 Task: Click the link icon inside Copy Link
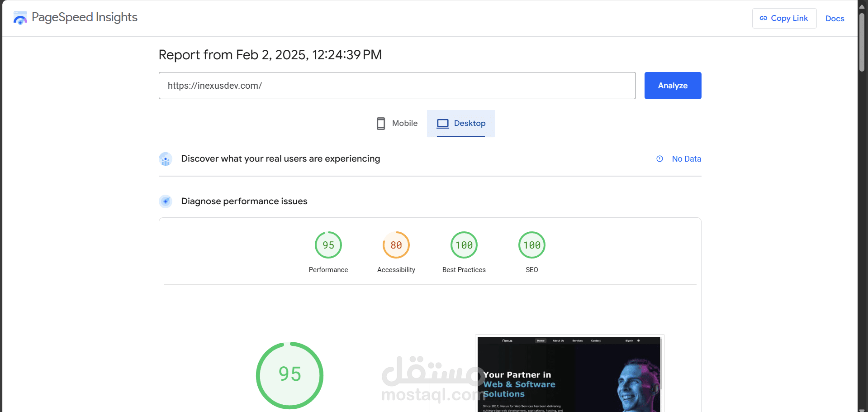pyautogui.click(x=763, y=18)
